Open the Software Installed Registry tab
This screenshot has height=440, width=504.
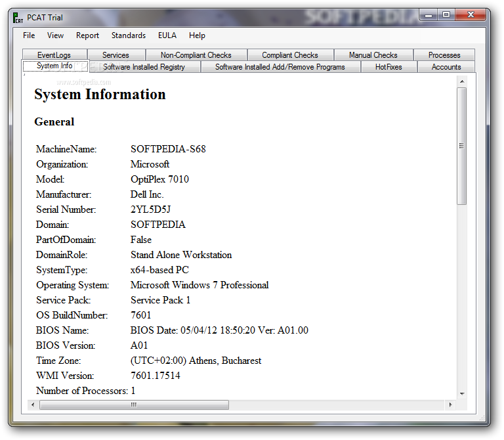click(144, 67)
